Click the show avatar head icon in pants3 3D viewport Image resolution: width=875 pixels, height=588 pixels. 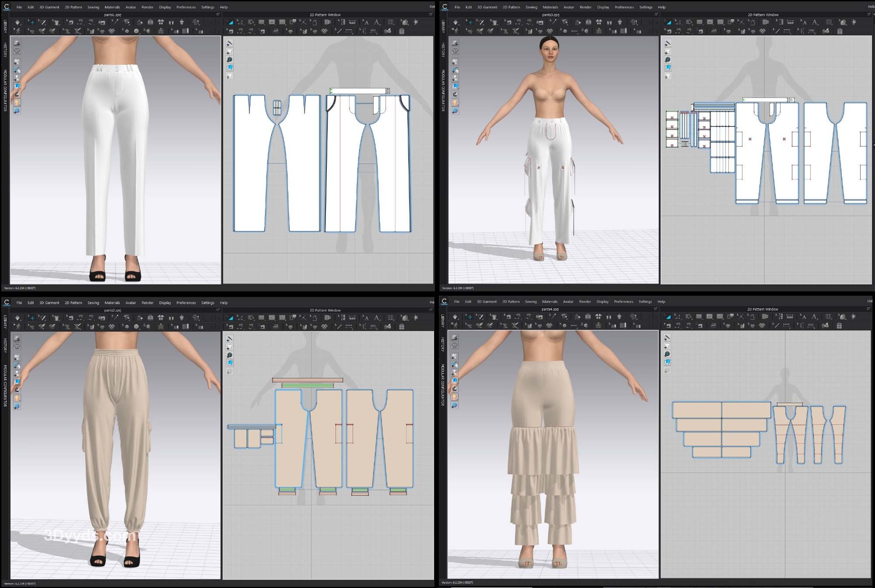[x=455, y=103]
